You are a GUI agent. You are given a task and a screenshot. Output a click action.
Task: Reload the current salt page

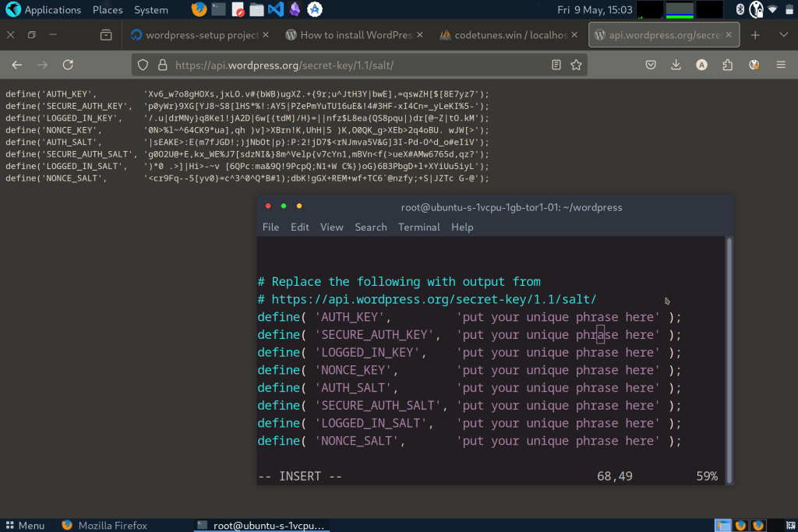(68, 65)
